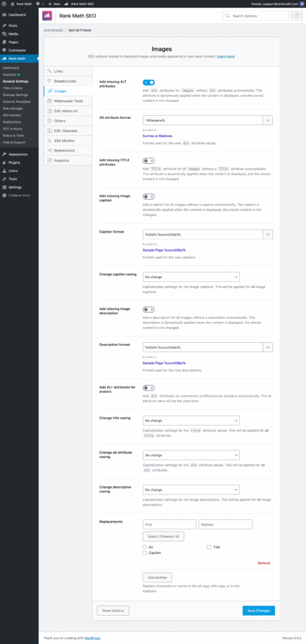Click the Pages icon in sidebar
Screen dimensions: 306x644
4,42
